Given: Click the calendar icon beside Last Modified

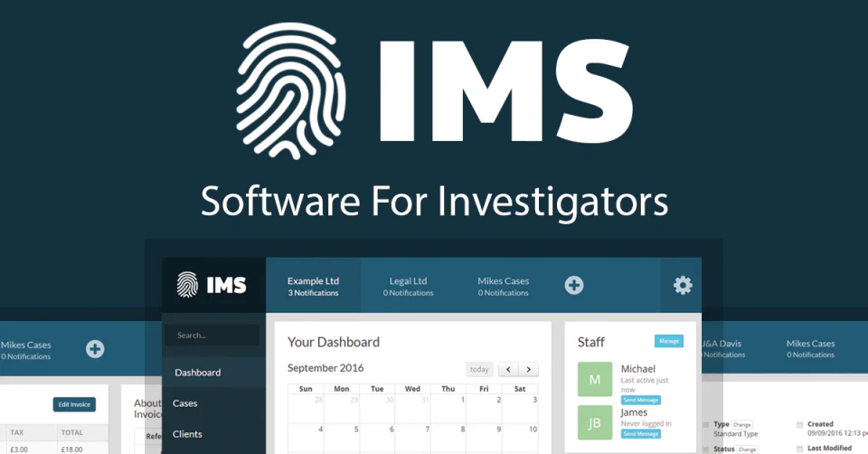Looking at the screenshot, I should coord(799,449).
